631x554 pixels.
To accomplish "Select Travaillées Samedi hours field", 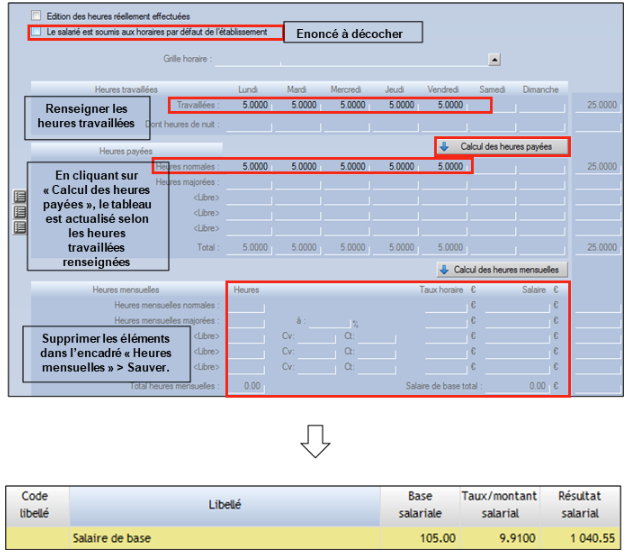I will [x=493, y=105].
